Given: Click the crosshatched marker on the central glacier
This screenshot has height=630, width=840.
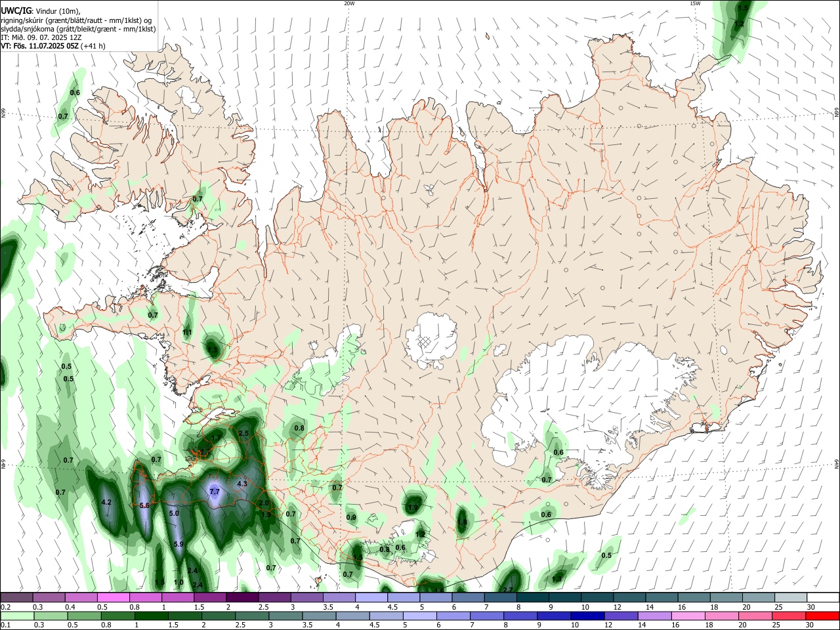Looking at the screenshot, I should point(425,341).
